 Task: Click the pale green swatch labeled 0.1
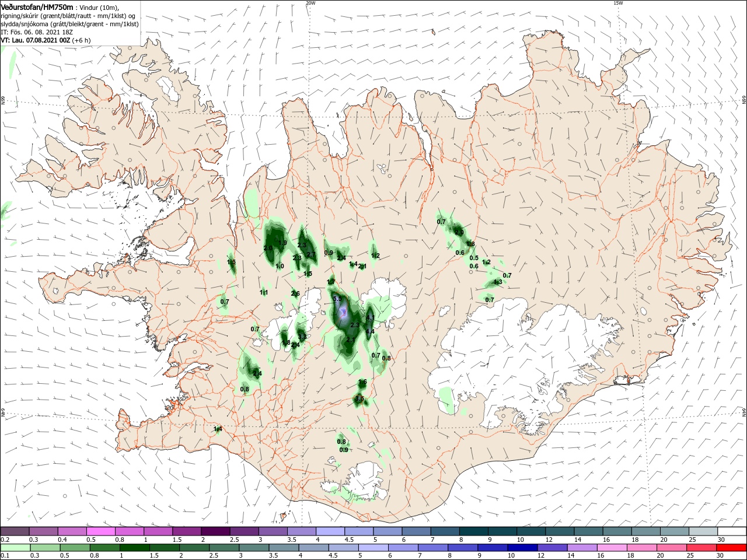[x=15, y=548]
